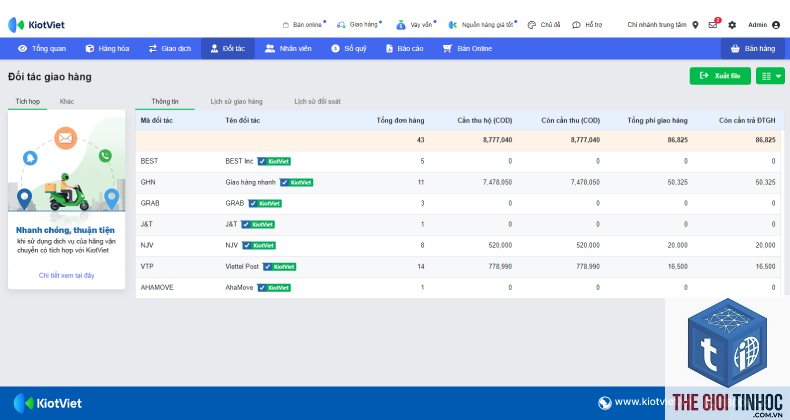Click the Bán hàng button
Screen dimensions: 790x420
[x=753, y=48]
